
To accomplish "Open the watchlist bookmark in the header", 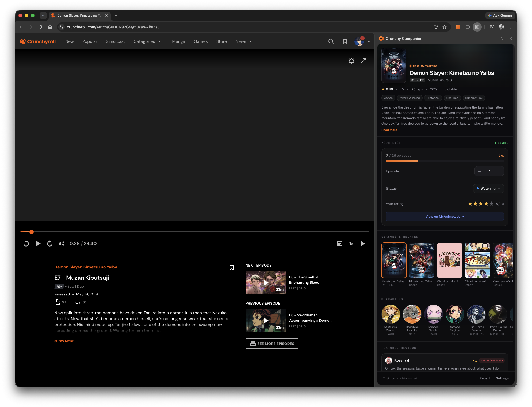I will (x=345, y=41).
